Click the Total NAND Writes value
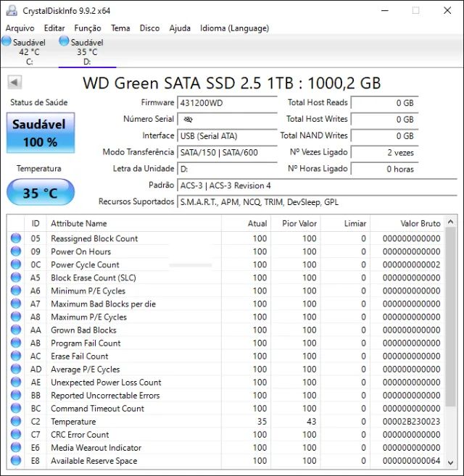The image size is (464, 476). pos(384,135)
